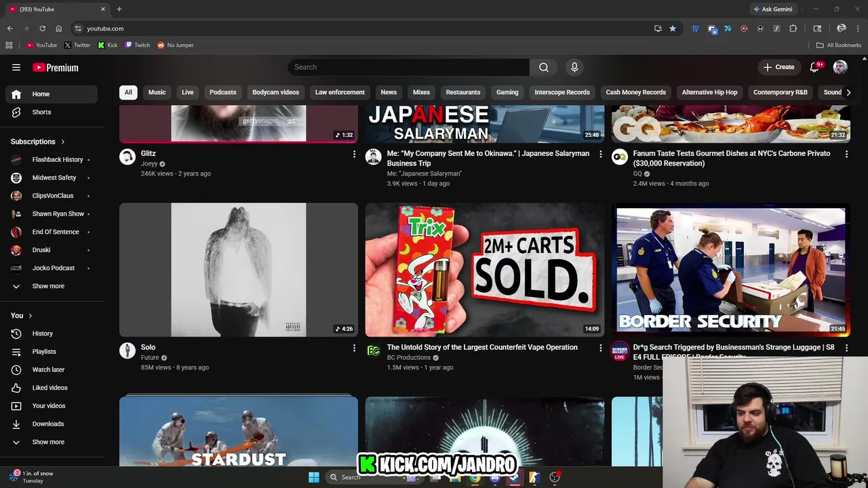Open the Jocko Podcast subscription

pos(52,268)
